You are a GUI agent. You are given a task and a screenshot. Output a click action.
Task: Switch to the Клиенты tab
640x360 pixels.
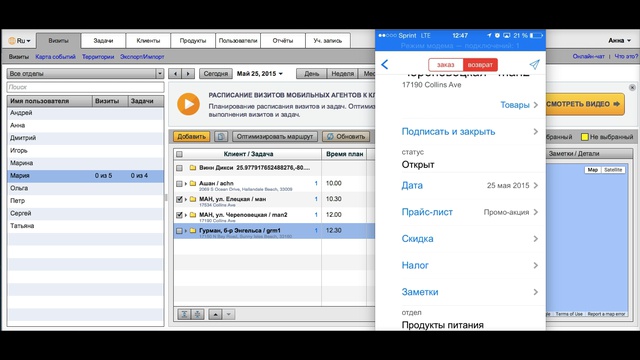(148, 41)
